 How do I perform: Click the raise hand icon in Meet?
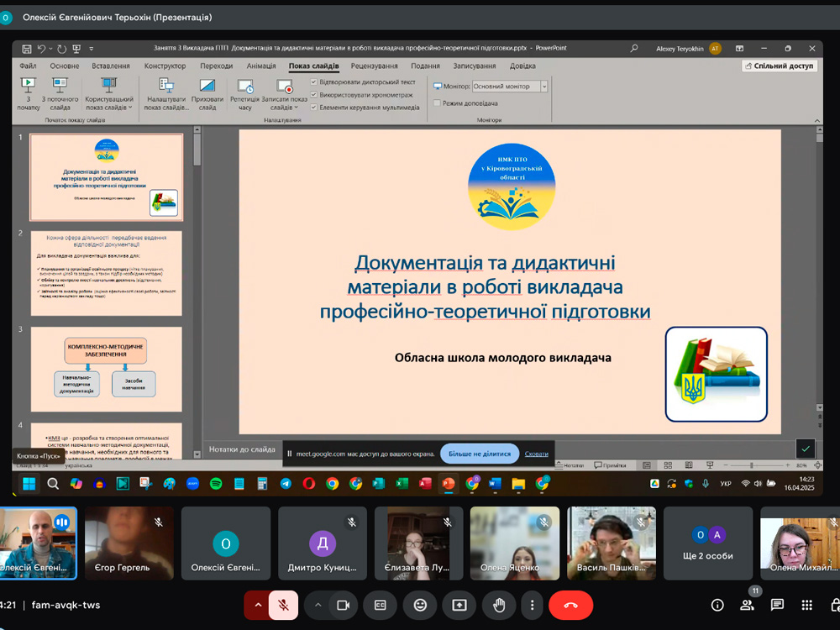coord(499,605)
